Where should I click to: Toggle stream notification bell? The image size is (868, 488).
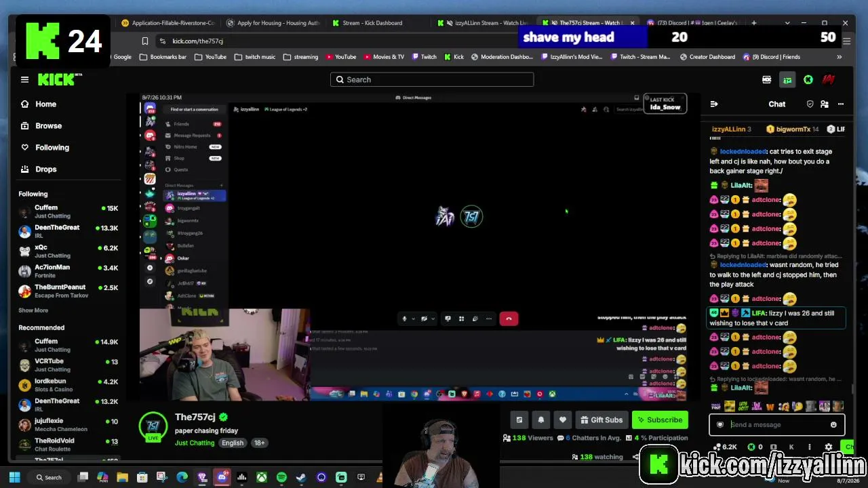coord(541,420)
